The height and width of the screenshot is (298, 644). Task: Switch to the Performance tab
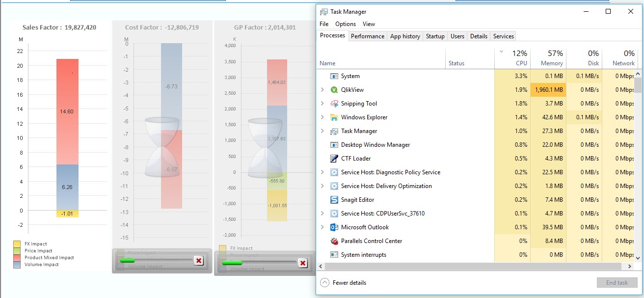click(x=368, y=35)
